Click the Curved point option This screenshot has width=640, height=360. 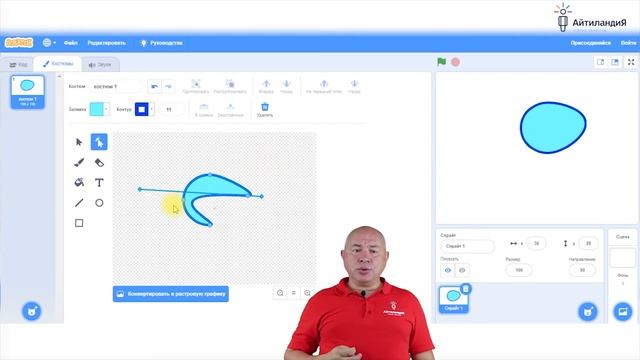(x=204, y=110)
